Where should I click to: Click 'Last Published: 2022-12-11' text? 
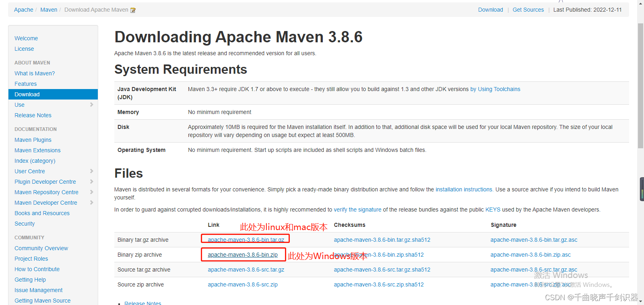(587, 10)
